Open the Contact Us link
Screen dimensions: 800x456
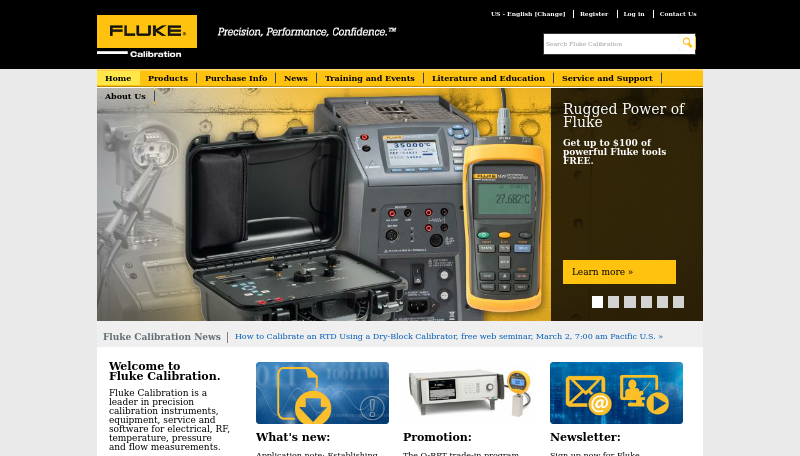click(x=678, y=14)
